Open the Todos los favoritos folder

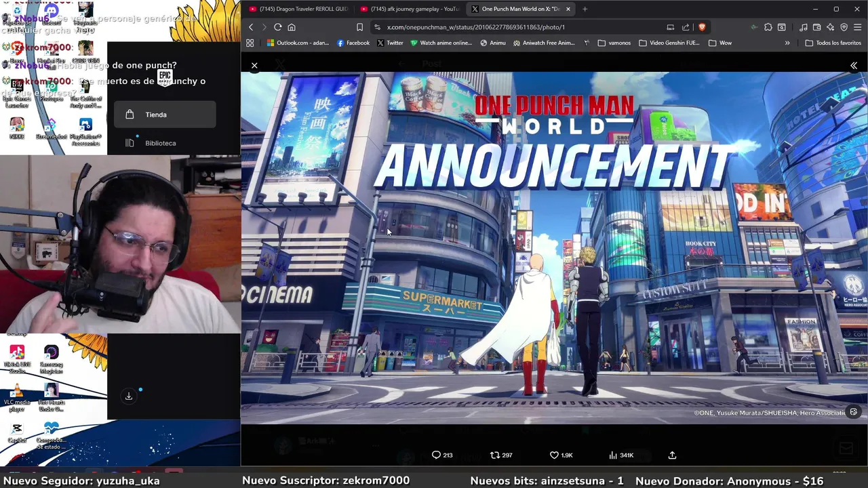pyautogui.click(x=833, y=43)
